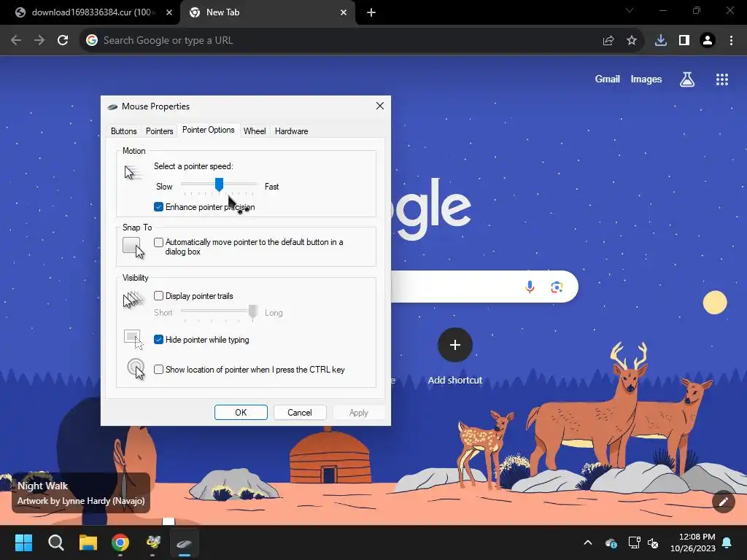Click the Chrome forward arrow
The height and width of the screenshot is (560, 747).
click(39, 41)
